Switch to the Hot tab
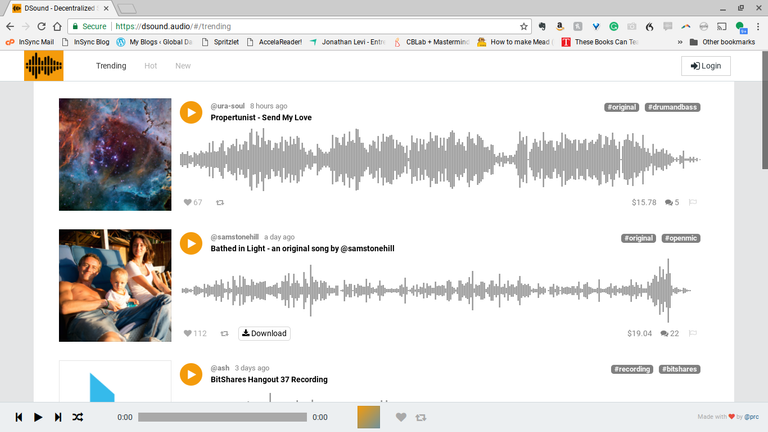The image size is (768, 432). (151, 66)
